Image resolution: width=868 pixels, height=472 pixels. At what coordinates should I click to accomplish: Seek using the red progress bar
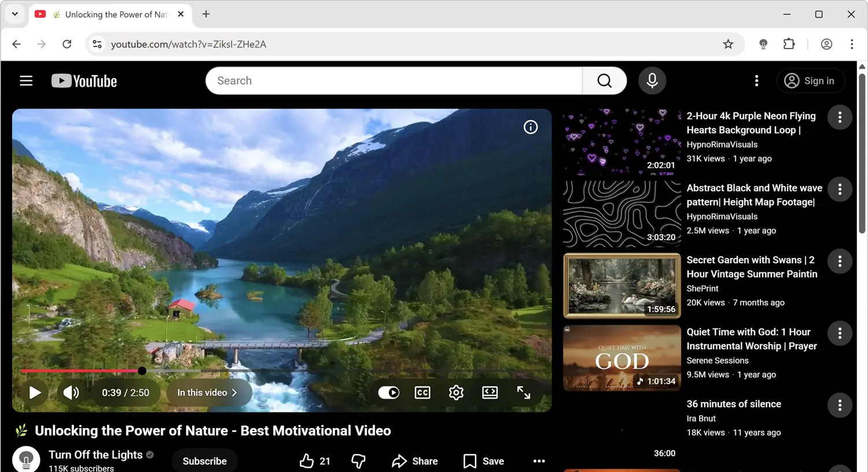[x=81, y=371]
